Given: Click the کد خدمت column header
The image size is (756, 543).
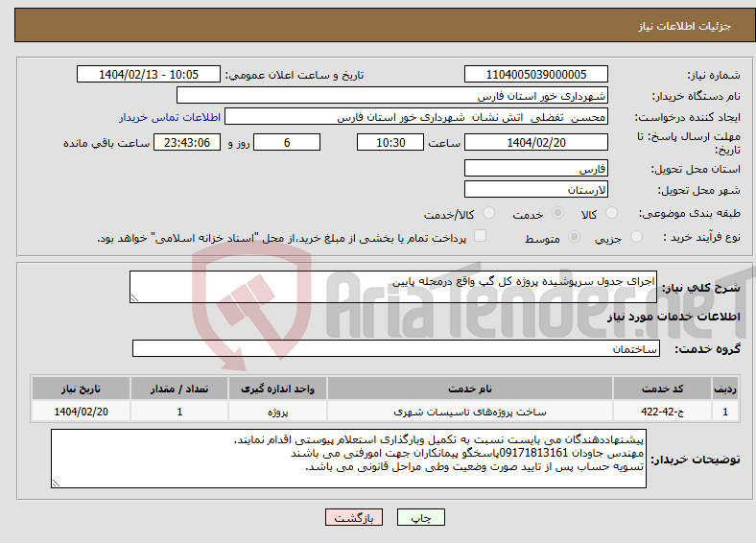Looking at the screenshot, I should (x=663, y=389).
